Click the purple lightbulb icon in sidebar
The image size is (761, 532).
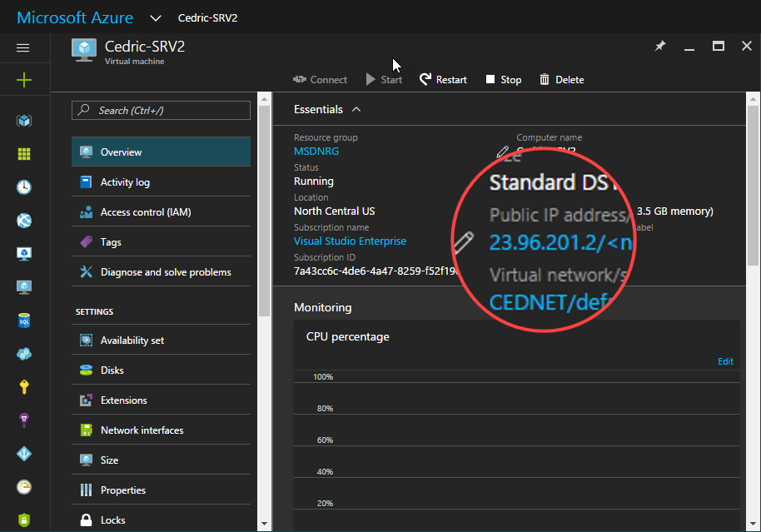coord(24,420)
